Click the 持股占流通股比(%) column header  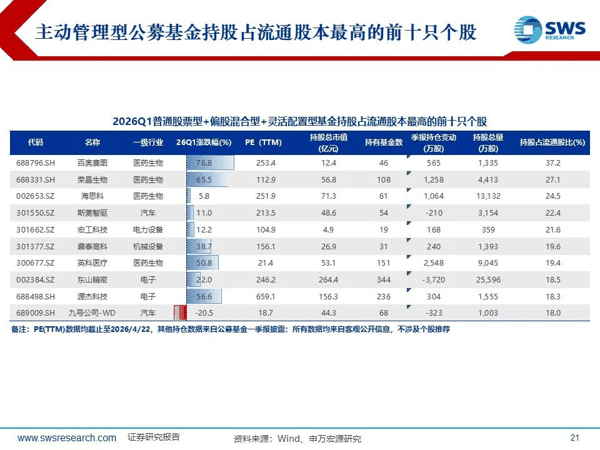coord(551,142)
